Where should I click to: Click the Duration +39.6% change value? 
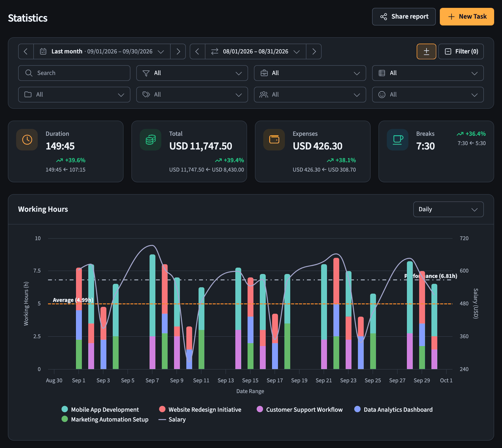[71, 160]
